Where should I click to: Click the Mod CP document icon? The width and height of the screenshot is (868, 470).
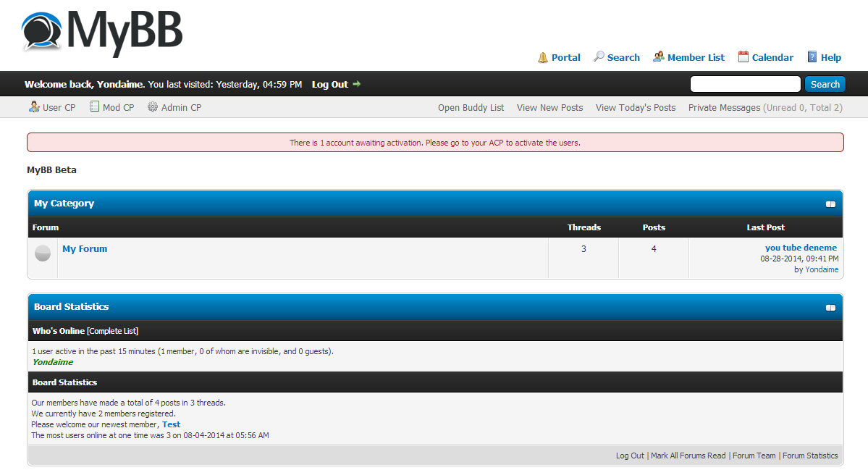(x=95, y=106)
